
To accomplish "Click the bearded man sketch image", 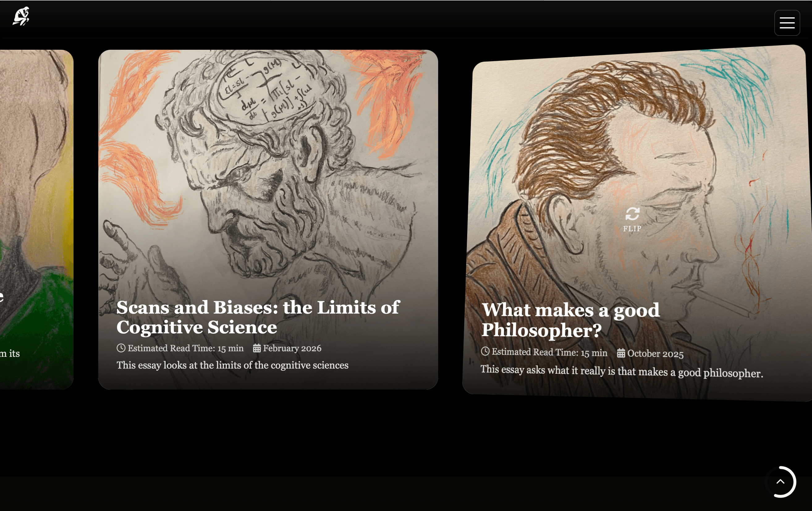I will click(268, 169).
